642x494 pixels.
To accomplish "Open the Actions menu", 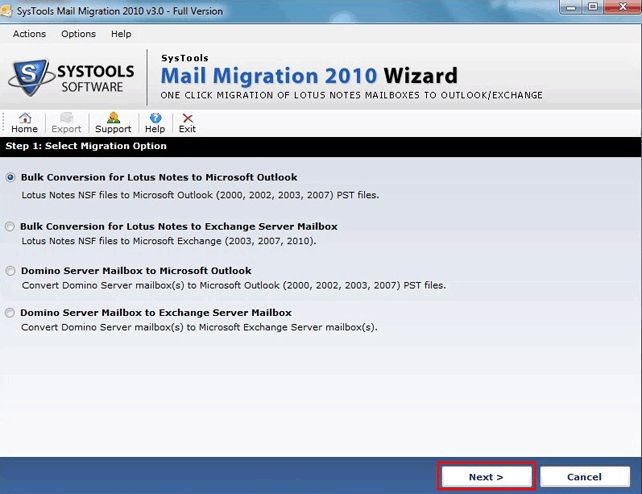I will (29, 34).
